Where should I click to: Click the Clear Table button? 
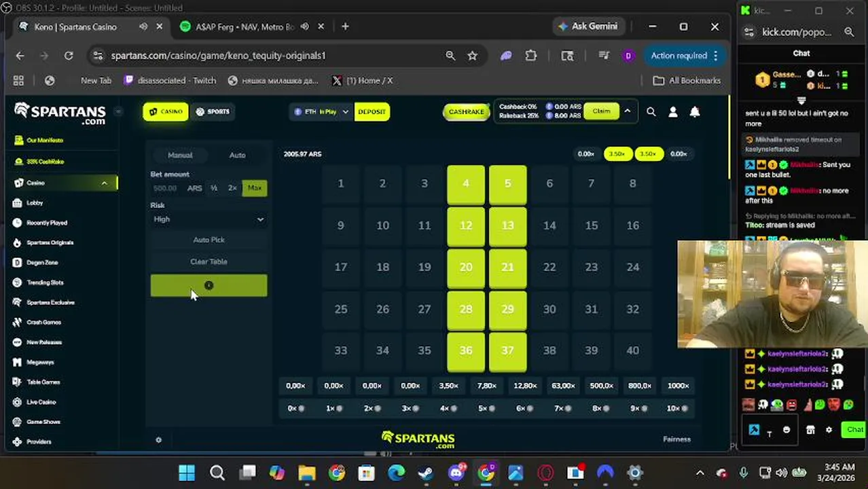209,261
